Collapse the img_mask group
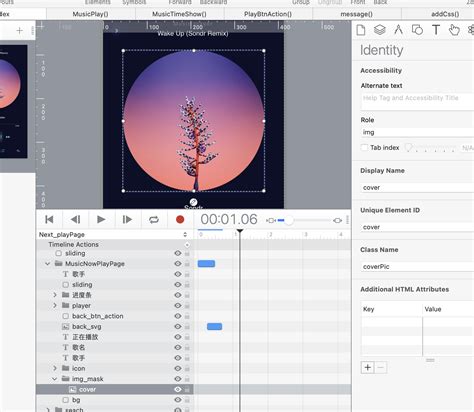 click(55, 379)
